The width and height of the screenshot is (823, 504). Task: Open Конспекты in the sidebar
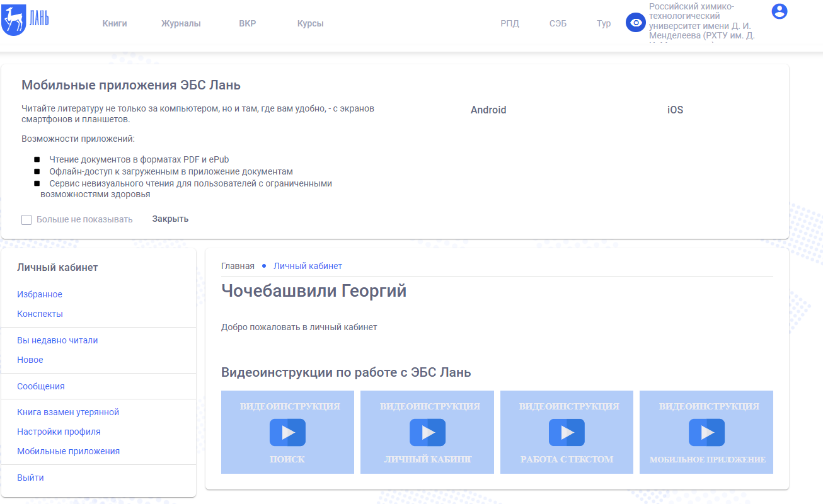coord(40,314)
